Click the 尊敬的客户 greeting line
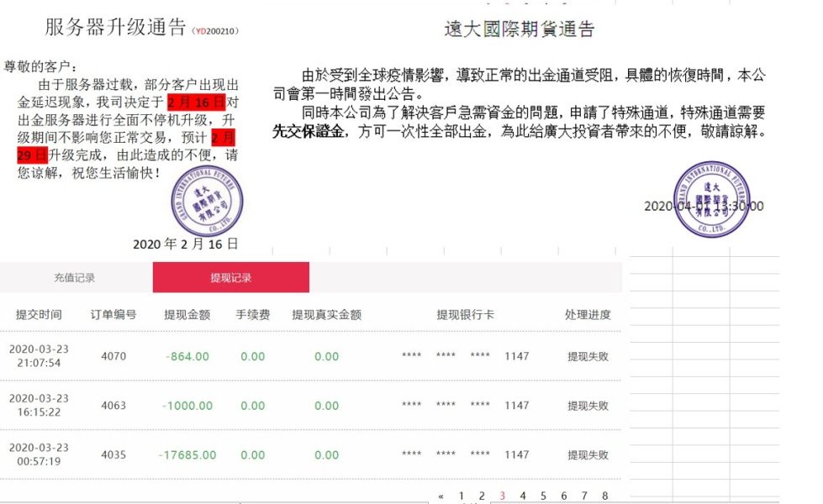The height and width of the screenshot is (504, 823). 41,66
